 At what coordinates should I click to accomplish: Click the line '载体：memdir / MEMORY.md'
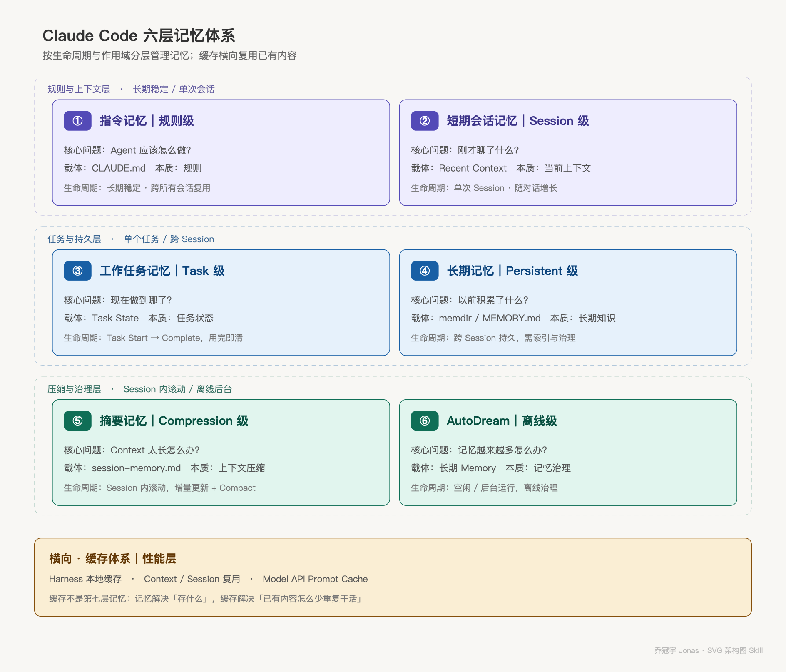[476, 318]
